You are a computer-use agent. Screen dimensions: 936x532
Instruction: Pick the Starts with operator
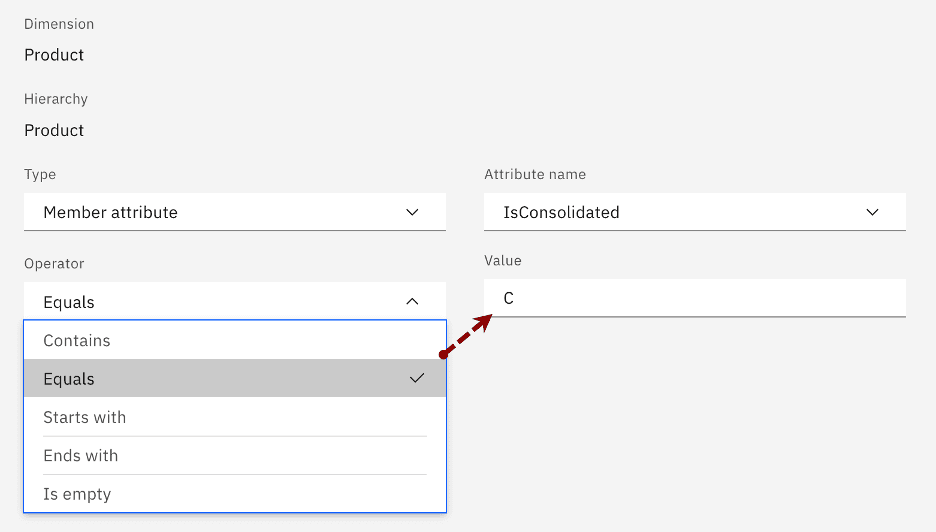[x=85, y=417]
